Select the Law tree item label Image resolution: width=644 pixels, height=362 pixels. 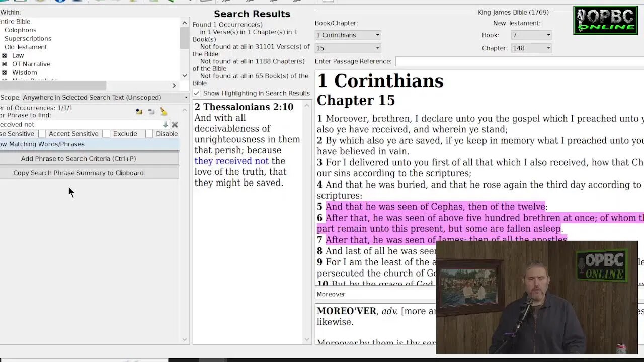[x=18, y=56]
